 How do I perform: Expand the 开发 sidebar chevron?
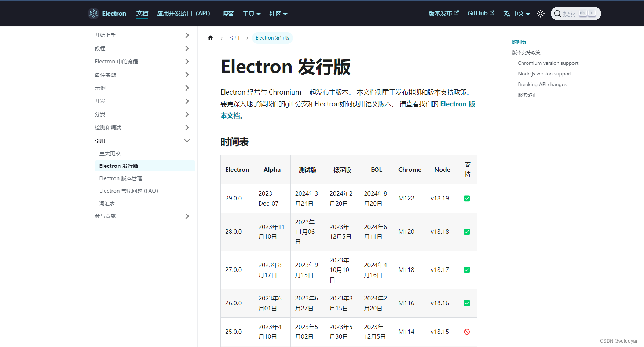tap(187, 101)
